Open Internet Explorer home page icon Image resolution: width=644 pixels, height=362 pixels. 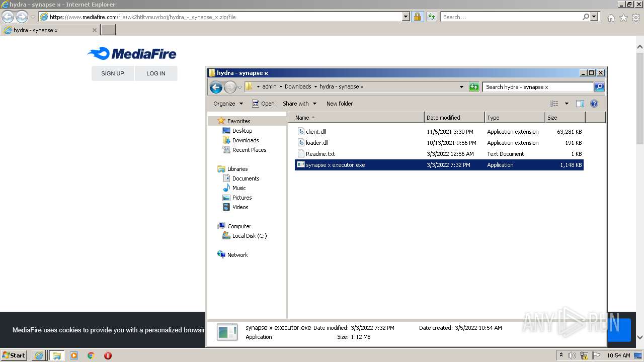611,18
